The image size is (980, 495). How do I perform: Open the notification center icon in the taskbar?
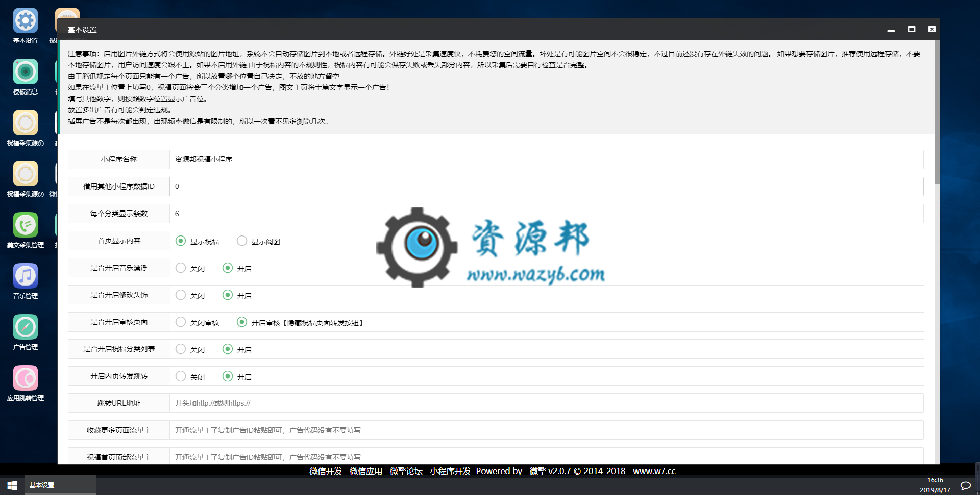coord(965,485)
